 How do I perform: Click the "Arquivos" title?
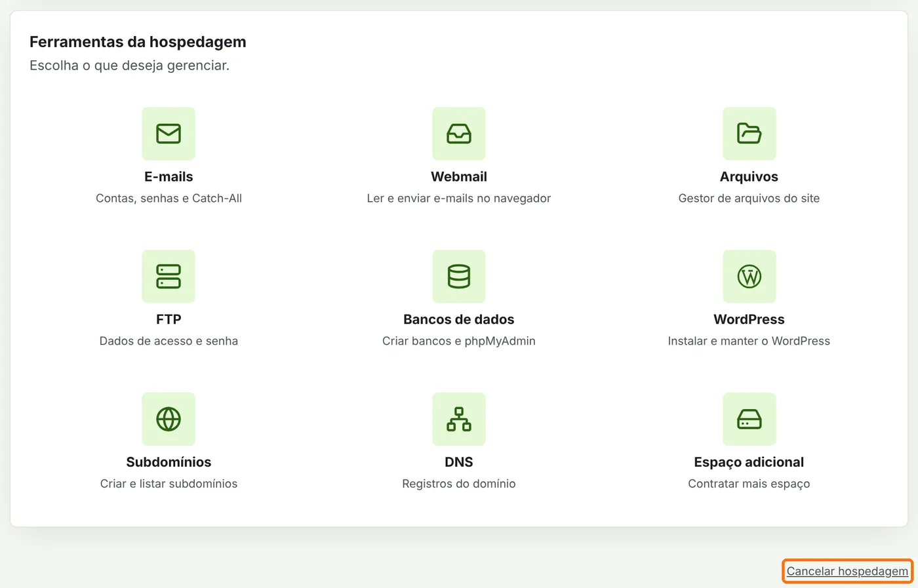[x=749, y=177]
